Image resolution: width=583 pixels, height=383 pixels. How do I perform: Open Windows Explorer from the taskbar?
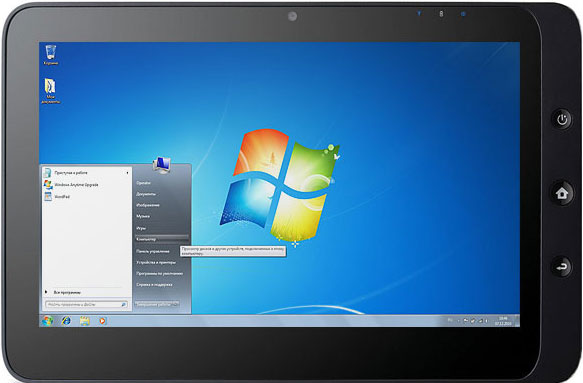[x=84, y=321]
